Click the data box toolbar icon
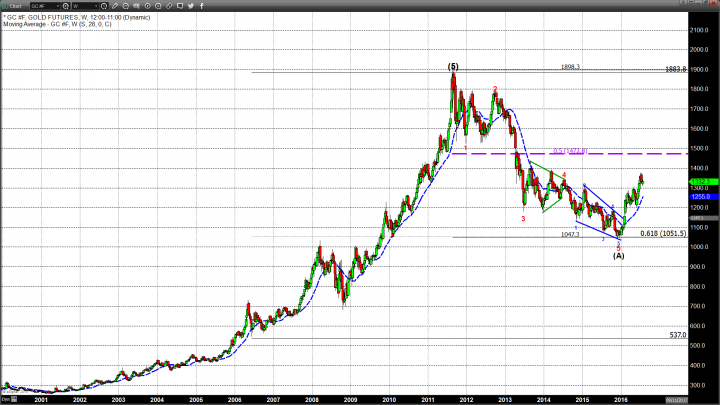The height and width of the screenshot is (405, 720). click(x=136, y=6)
